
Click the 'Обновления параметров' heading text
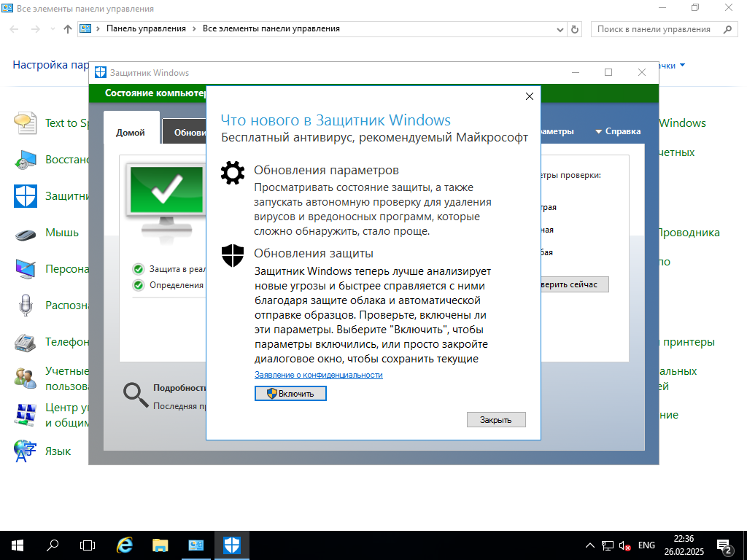click(x=326, y=170)
